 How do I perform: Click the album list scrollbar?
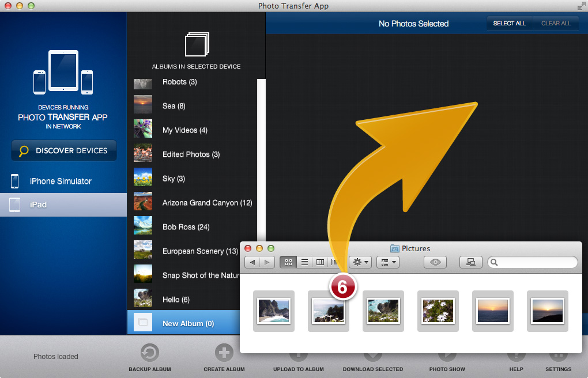pos(261,160)
